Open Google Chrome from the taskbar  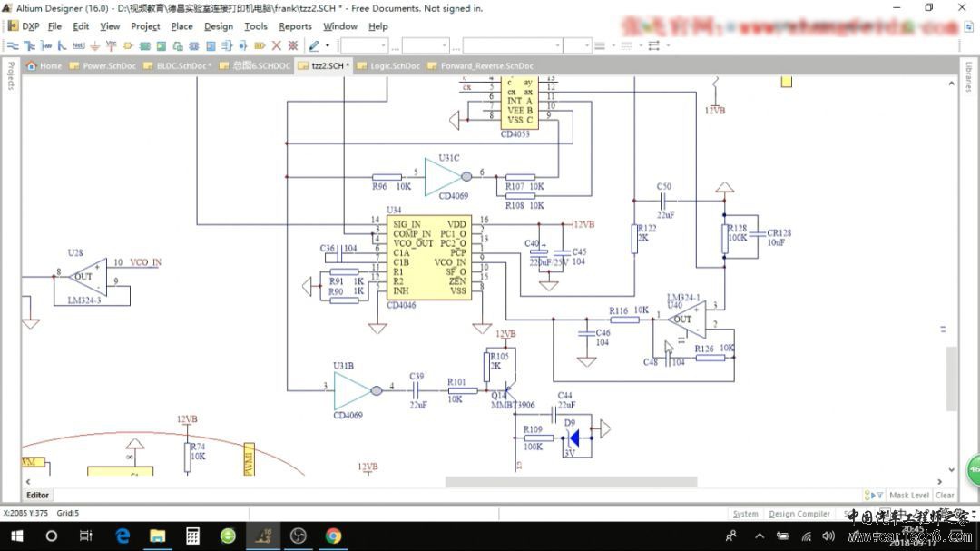pos(333,536)
